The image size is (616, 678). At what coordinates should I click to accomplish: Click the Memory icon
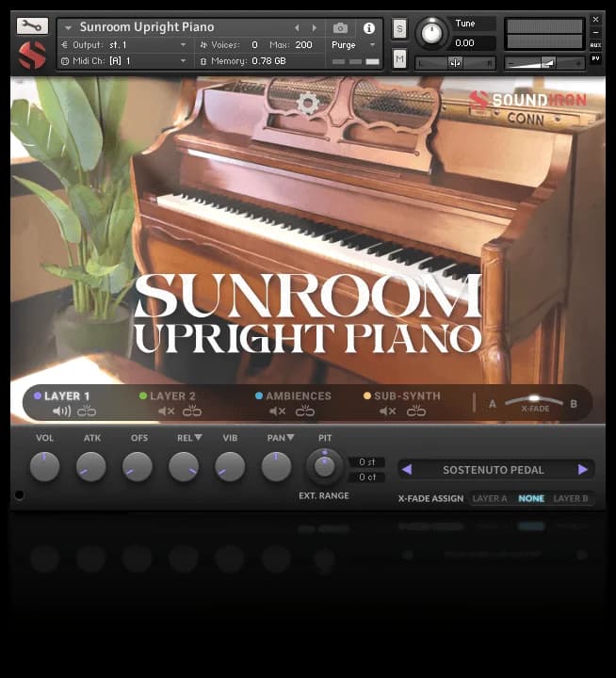(203, 61)
